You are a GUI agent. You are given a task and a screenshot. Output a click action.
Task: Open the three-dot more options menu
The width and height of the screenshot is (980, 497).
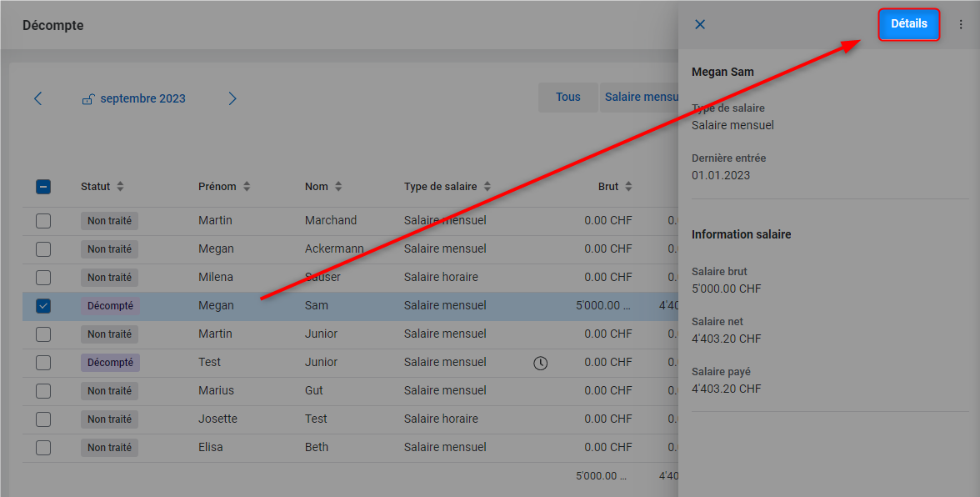pos(961,24)
